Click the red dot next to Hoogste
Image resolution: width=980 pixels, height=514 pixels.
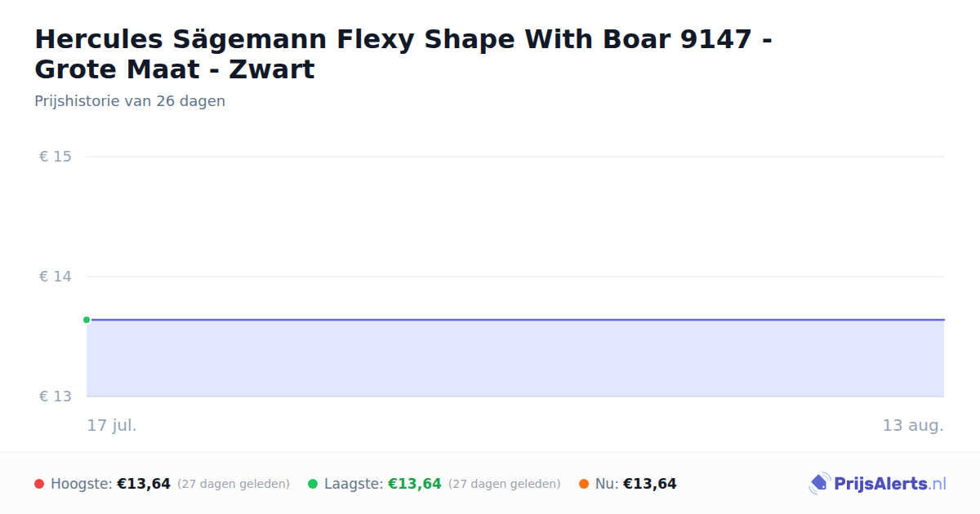(x=39, y=484)
